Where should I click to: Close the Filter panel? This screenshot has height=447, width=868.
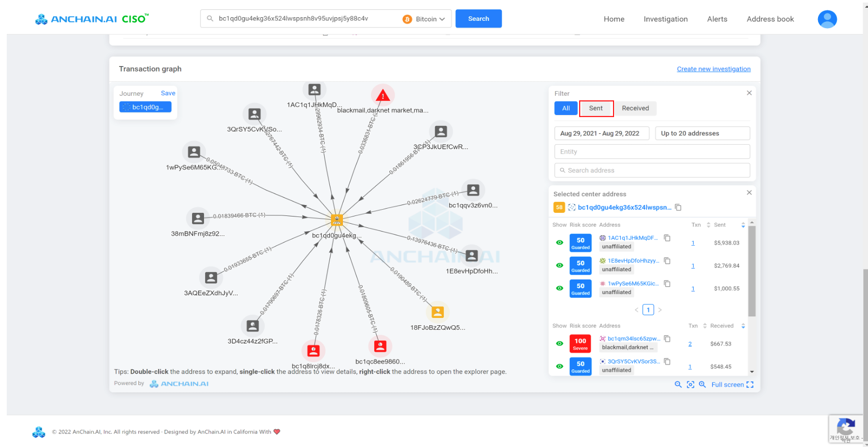point(749,93)
